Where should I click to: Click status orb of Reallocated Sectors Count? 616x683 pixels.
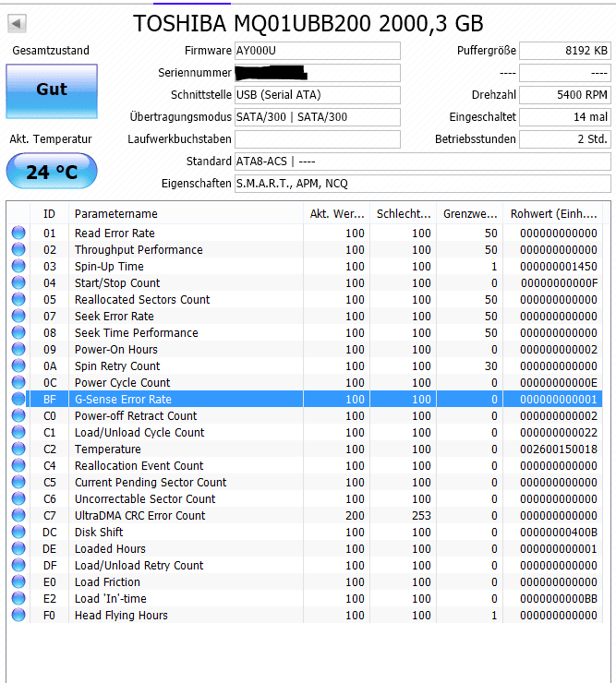[x=18, y=299]
